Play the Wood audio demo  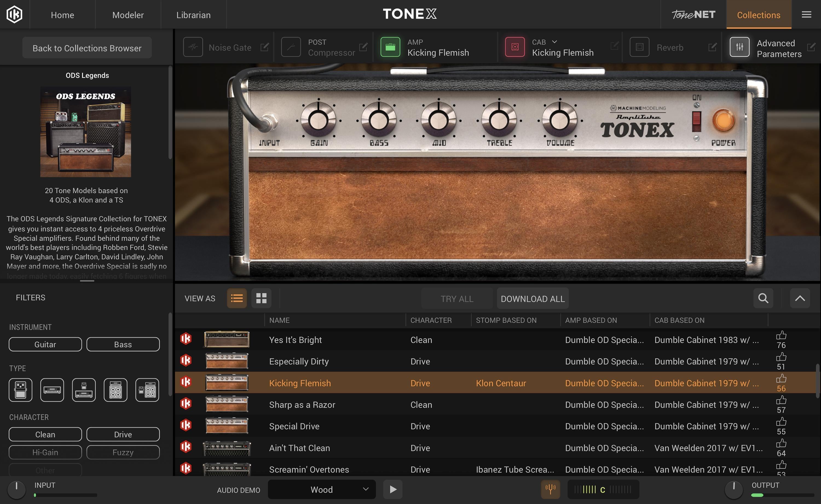(393, 489)
